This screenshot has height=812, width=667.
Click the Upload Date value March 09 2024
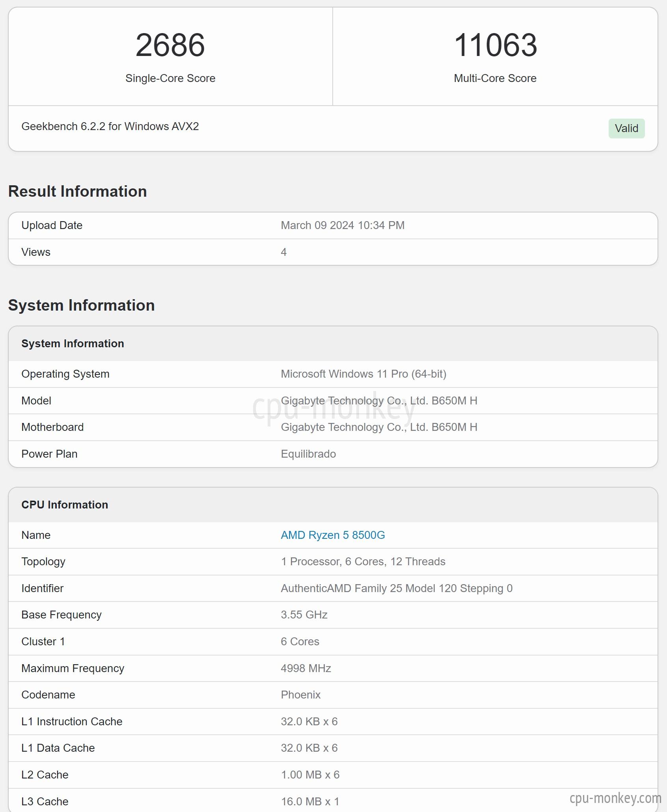pyautogui.click(x=343, y=225)
